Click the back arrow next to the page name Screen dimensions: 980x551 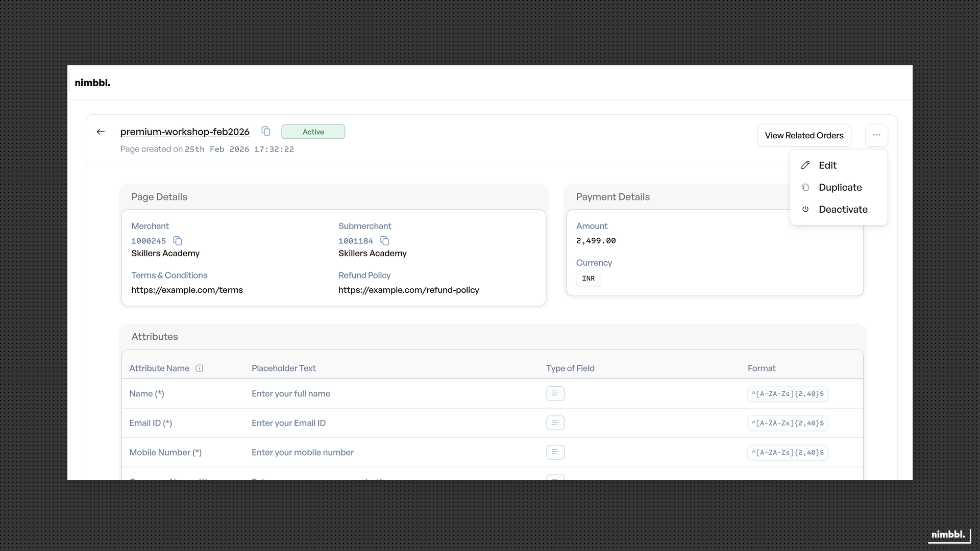101,132
